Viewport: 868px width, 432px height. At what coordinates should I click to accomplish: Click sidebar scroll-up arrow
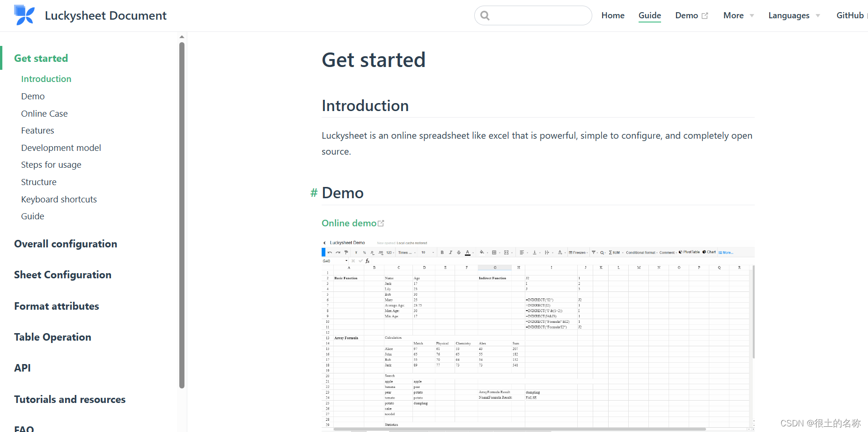(x=182, y=37)
